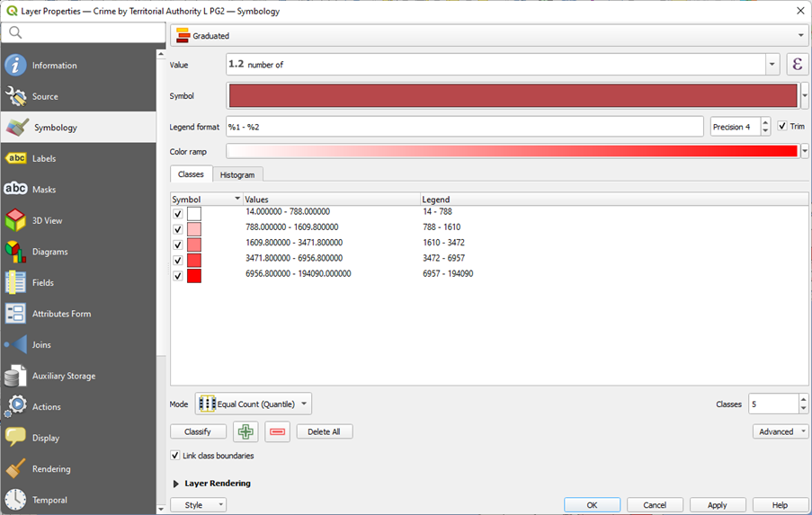Click the Cancel button

[x=655, y=504]
